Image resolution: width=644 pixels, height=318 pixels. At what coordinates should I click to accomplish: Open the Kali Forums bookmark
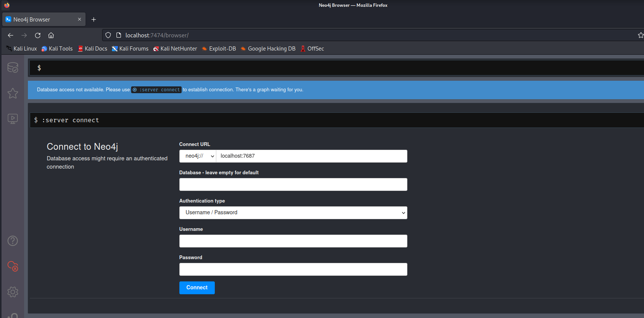tap(130, 49)
